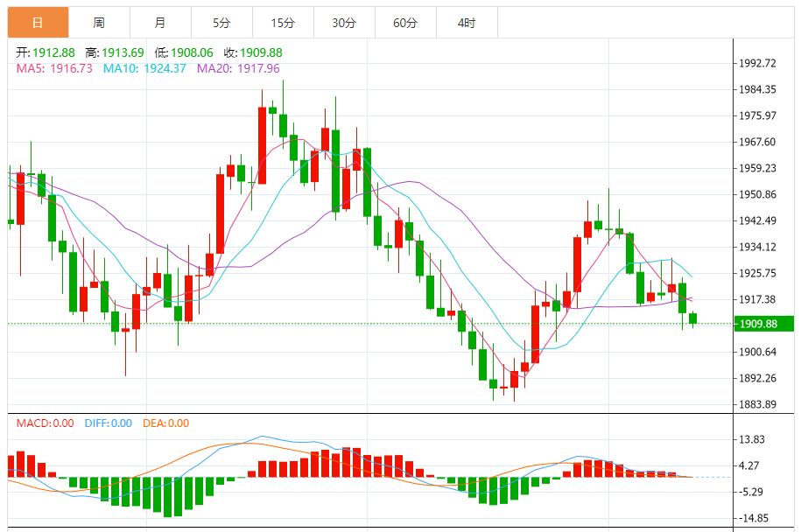Click the 1967.60 price axis label

tap(757, 142)
